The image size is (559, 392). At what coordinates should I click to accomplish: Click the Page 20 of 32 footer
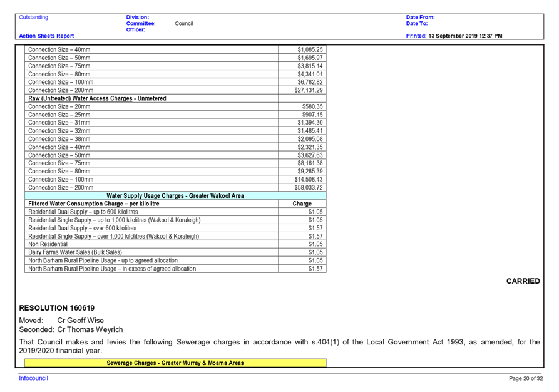[526, 378]
